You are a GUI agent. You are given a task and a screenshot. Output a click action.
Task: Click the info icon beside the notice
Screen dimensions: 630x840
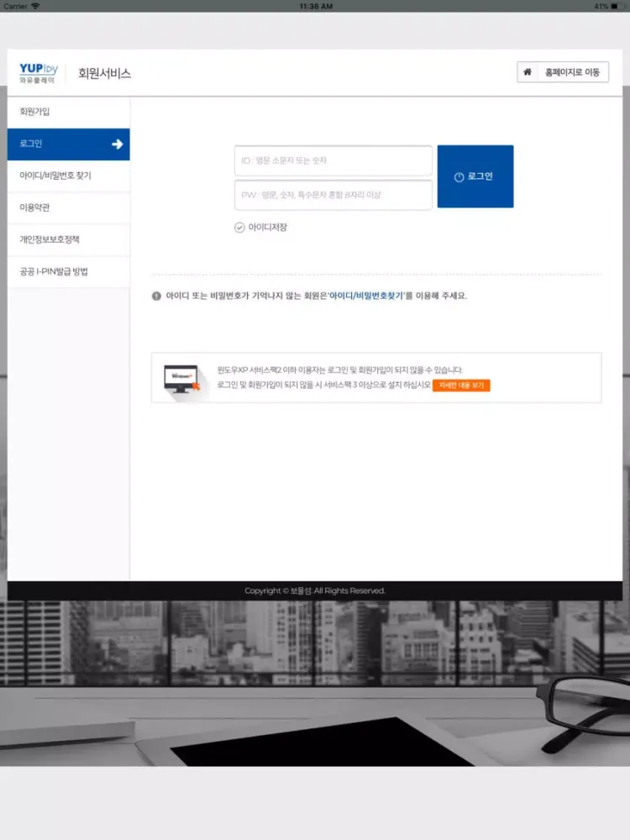click(x=156, y=297)
